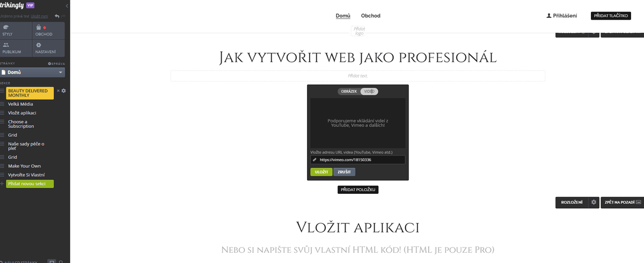
Task: Select the Naše sady péče o pleť section
Action: [26, 146]
